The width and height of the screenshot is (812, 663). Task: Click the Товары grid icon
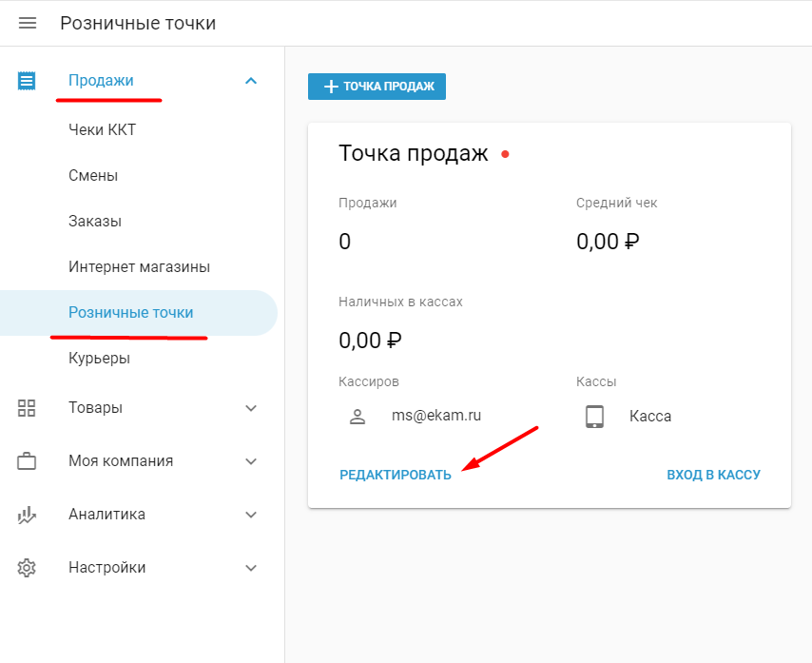(27, 408)
